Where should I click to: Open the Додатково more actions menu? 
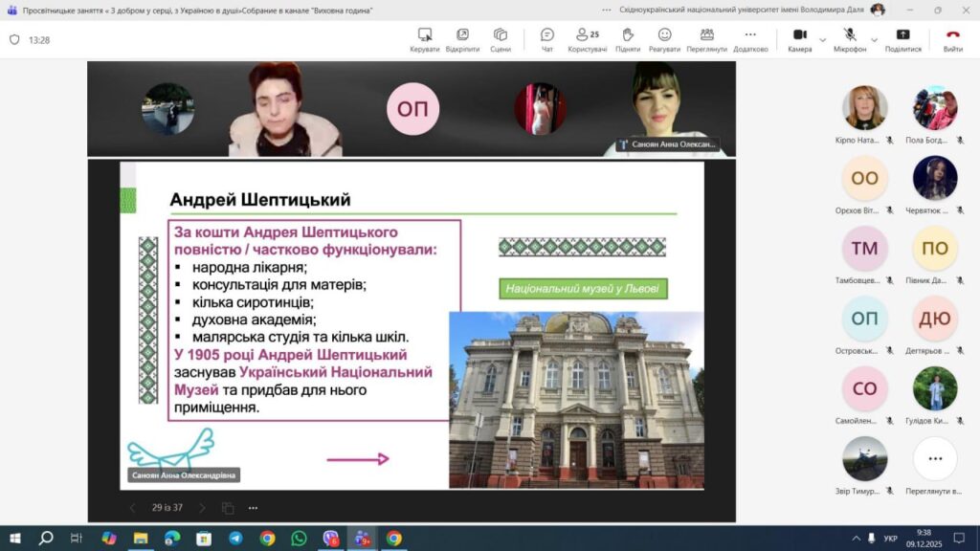point(750,39)
